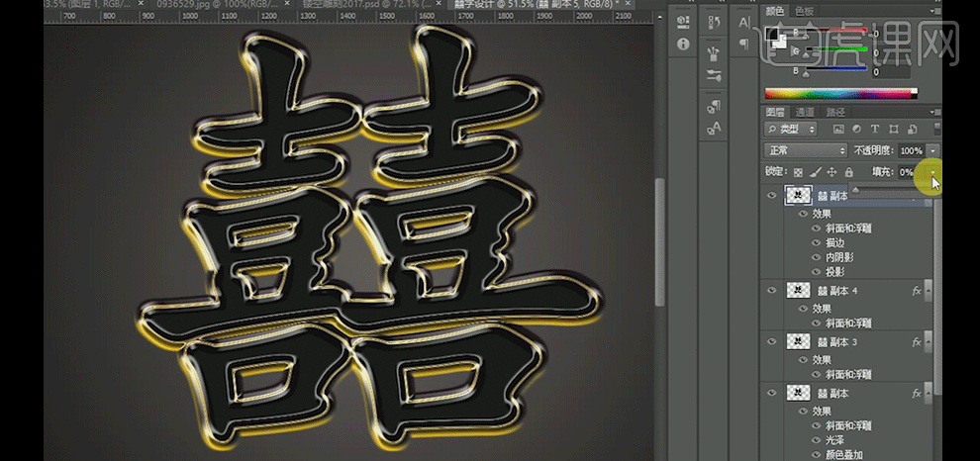
Task: Filter layers by smart objects icon
Action: (x=911, y=130)
